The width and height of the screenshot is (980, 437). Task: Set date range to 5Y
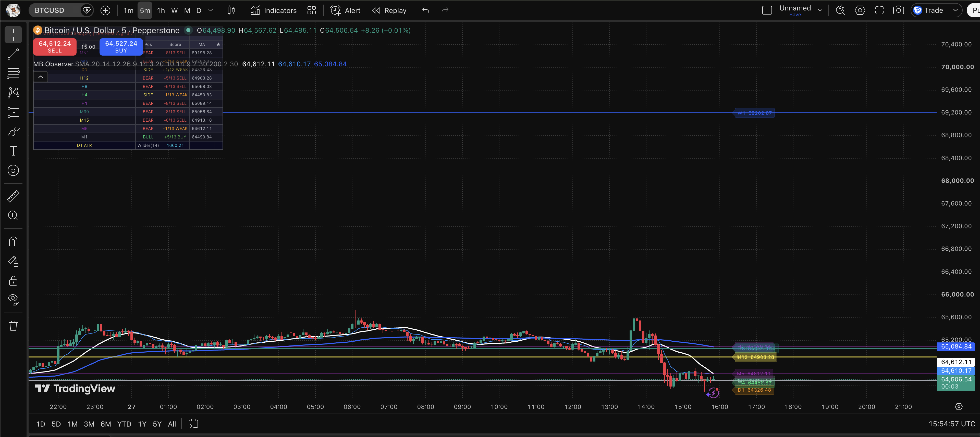pos(157,424)
